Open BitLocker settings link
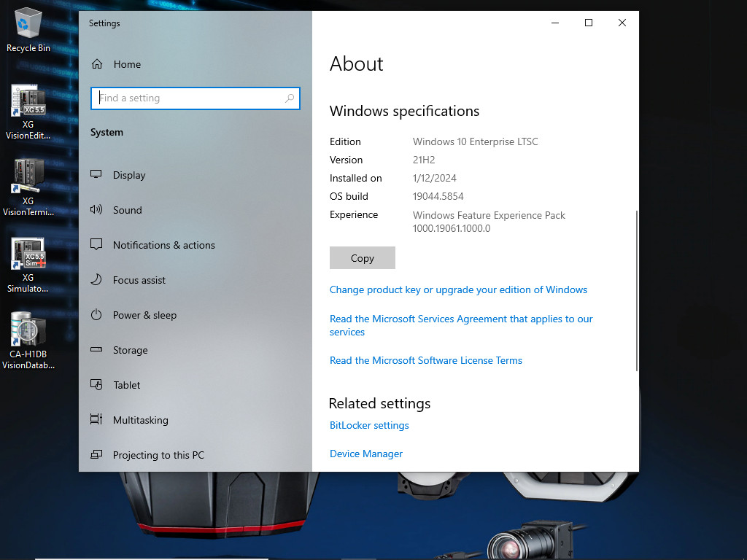The width and height of the screenshot is (747, 560). [369, 425]
